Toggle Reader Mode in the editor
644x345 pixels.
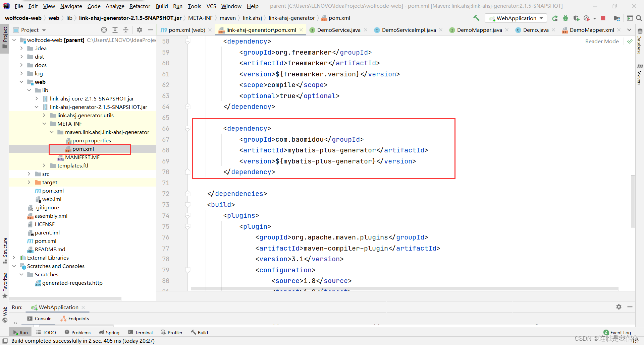tap(602, 41)
